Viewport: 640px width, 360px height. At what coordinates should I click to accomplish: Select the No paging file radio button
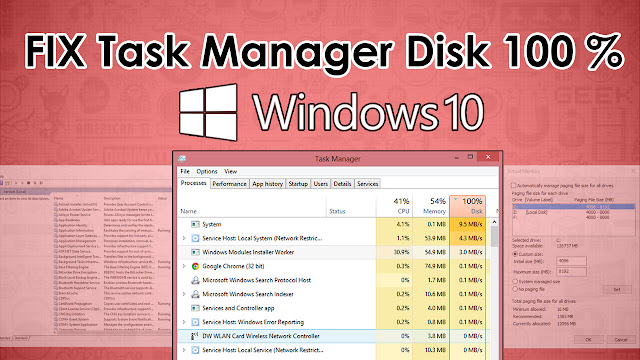pyautogui.click(x=515, y=289)
